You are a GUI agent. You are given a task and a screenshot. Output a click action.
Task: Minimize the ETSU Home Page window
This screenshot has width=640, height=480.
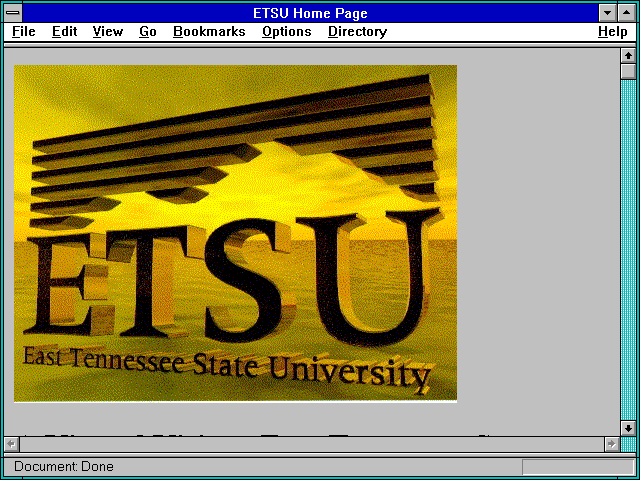tap(608, 13)
